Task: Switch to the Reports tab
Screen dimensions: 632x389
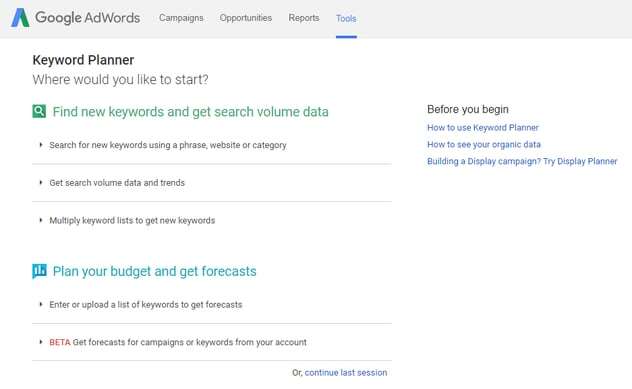Action: tap(304, 18)
